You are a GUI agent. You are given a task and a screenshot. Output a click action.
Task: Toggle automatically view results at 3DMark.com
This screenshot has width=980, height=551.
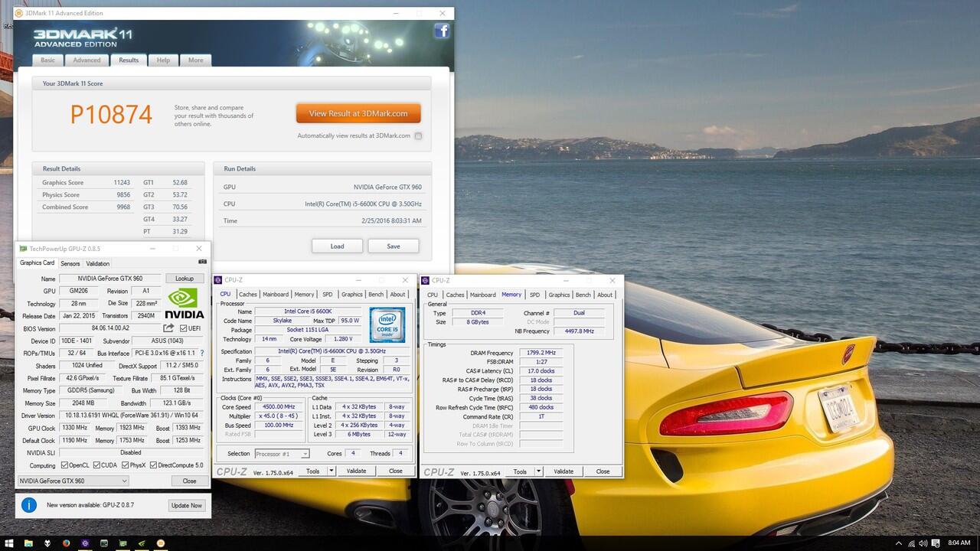point(418,136)
